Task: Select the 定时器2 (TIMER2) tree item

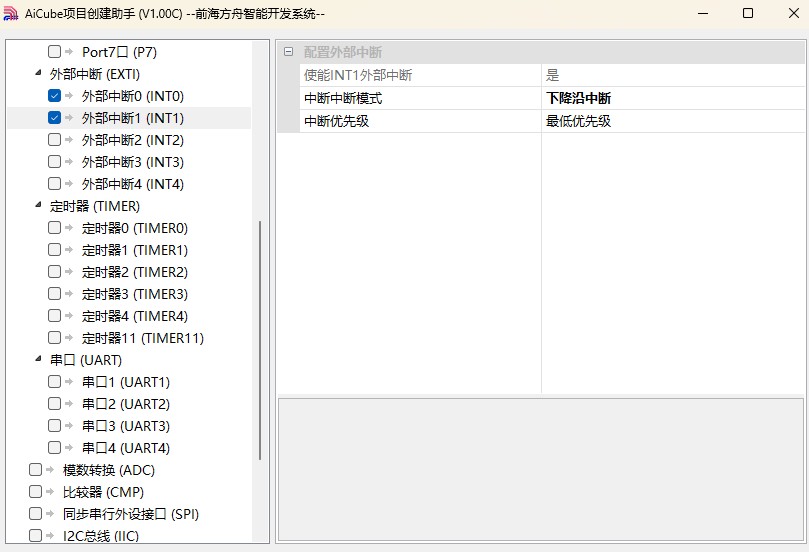Action: point(135,272)
